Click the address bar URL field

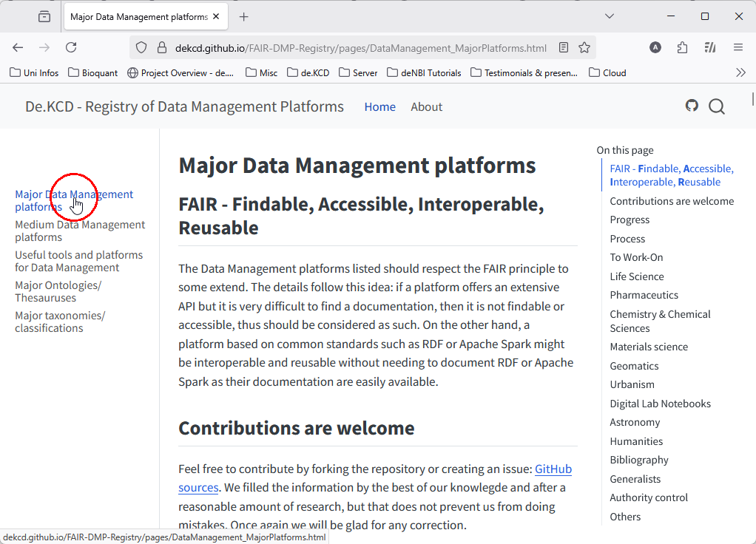click(360, 48)
